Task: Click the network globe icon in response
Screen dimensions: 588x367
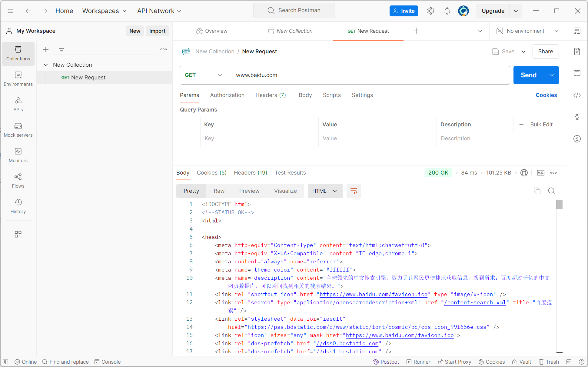Action: click(524, 173)
